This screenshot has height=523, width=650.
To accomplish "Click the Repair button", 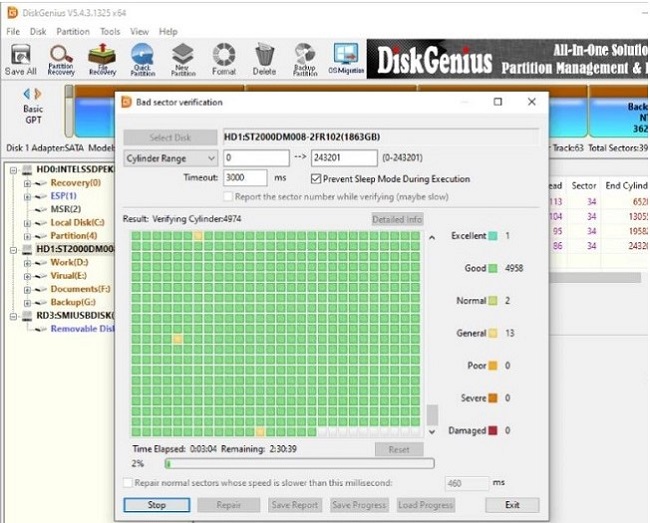I will [228, 505].
